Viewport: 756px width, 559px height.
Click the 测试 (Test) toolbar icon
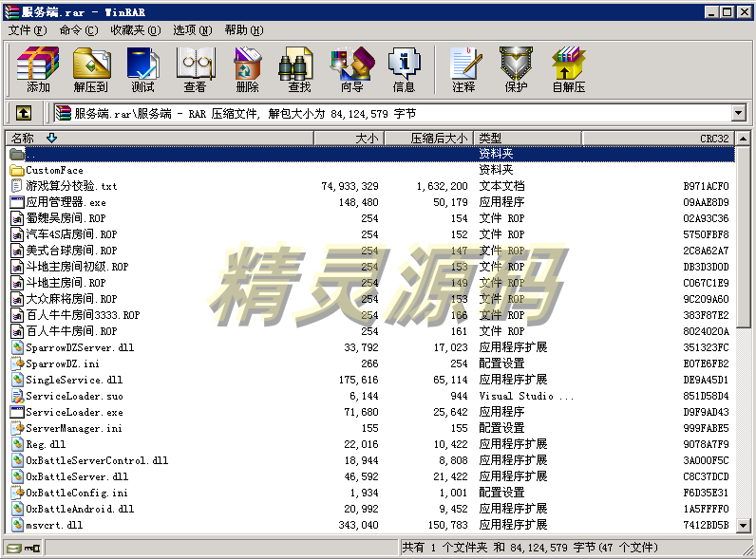point(142,69)
